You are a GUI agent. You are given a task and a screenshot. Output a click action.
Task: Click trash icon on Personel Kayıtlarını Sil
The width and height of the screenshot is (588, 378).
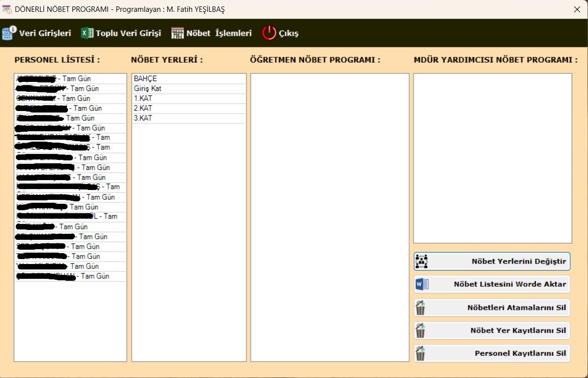click(x=420, y=353)
